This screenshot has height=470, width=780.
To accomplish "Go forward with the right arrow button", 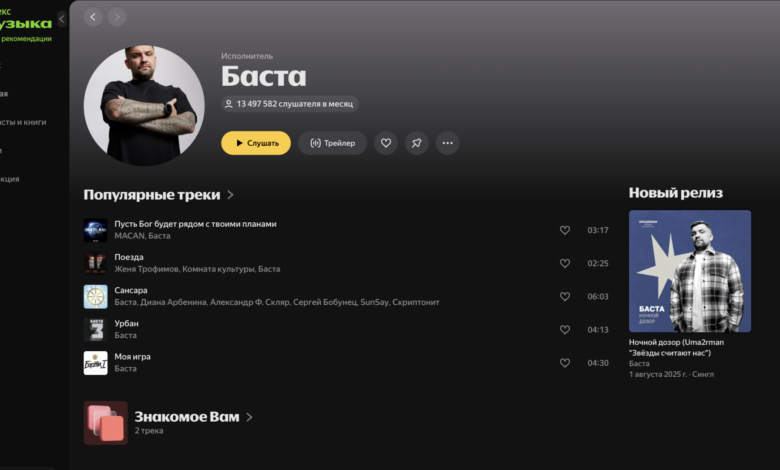I will pyautogui.click(x=117, y=17).
